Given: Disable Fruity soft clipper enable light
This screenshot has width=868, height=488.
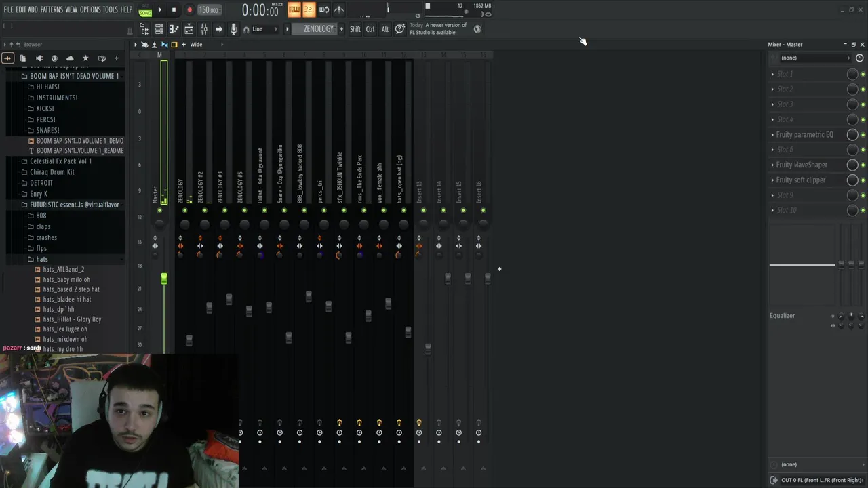Looking at the screenshot, I should (x=863, y=180).
